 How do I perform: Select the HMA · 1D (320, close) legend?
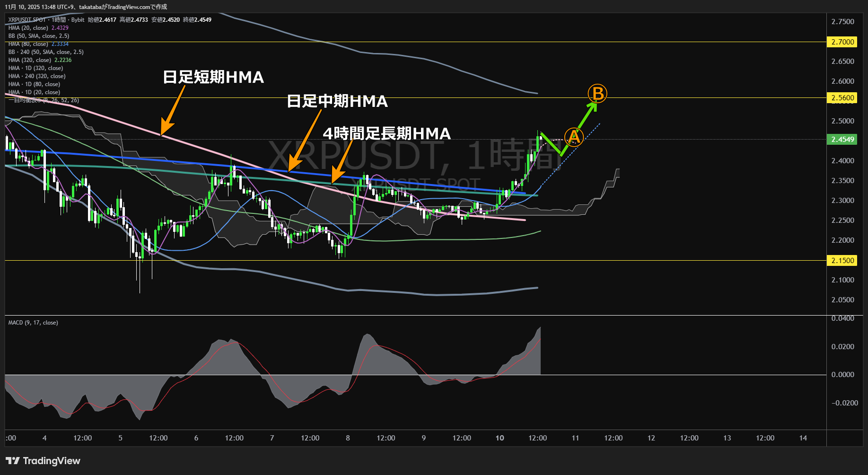click(35, 68)
